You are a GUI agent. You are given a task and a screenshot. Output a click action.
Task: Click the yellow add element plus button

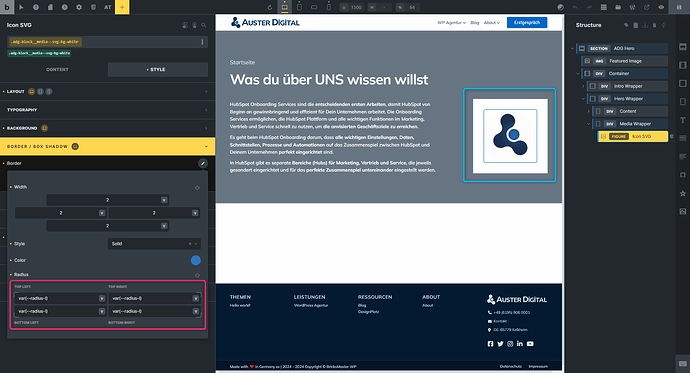coord(122,7)
